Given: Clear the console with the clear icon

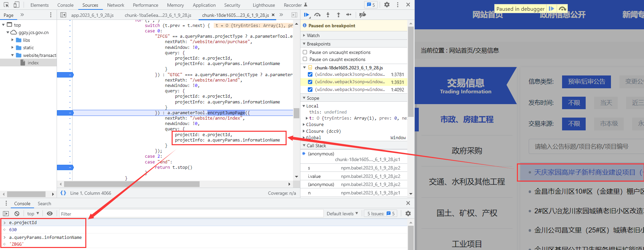Looking at the screenshot, I should pyautogui.click(x=17, y=214).
